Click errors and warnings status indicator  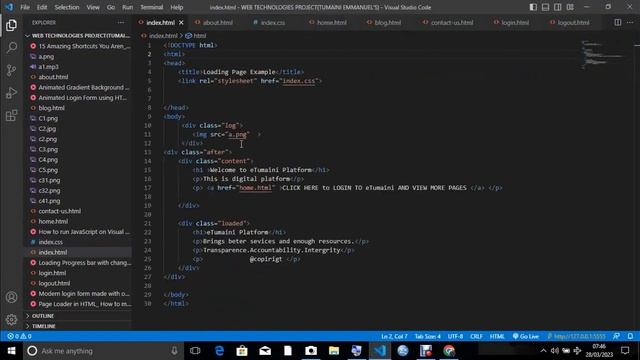(x=19, y=336)
